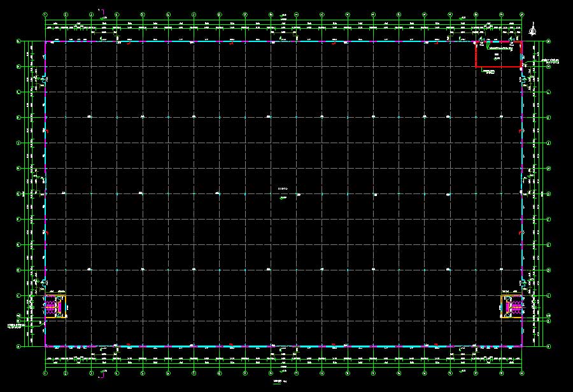Select the yellow stairwell block at bottom-right
Viewport: 573px width, 392px height.
512,307
